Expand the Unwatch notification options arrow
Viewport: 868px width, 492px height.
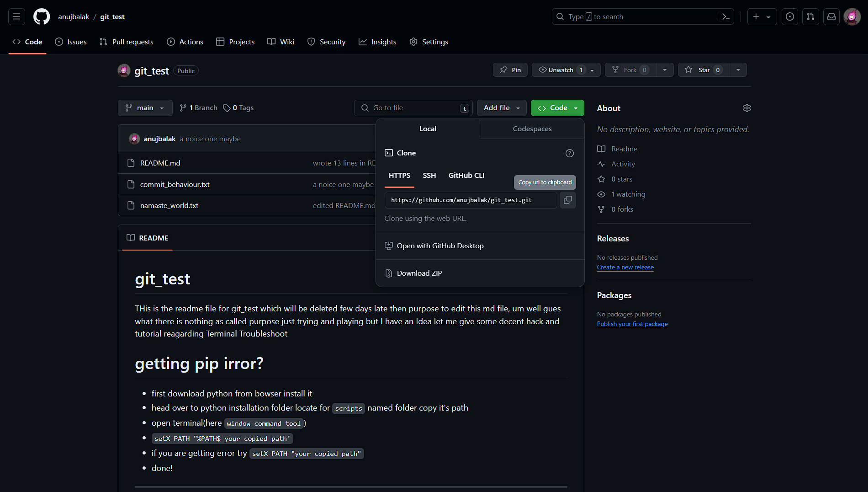593,70
